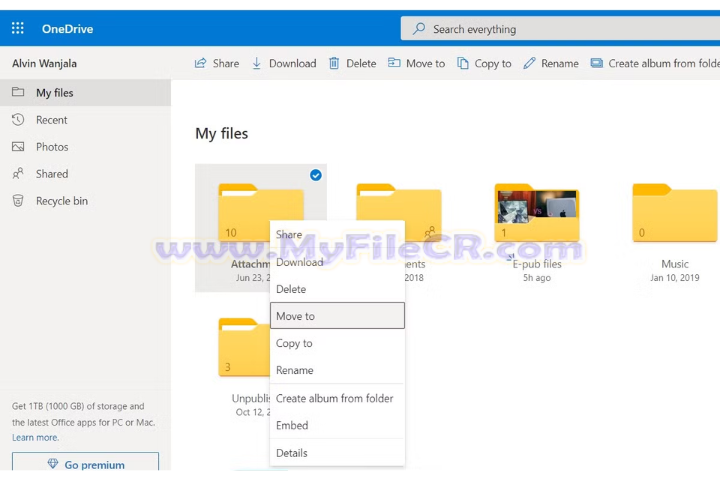Choose Rename in the context menu

338,370
